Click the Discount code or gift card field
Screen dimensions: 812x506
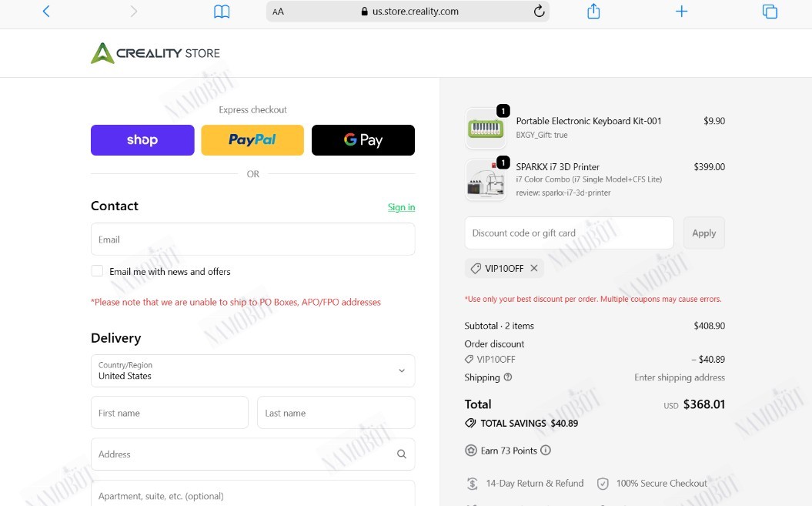pyautogui.click(x=569, y=233)
